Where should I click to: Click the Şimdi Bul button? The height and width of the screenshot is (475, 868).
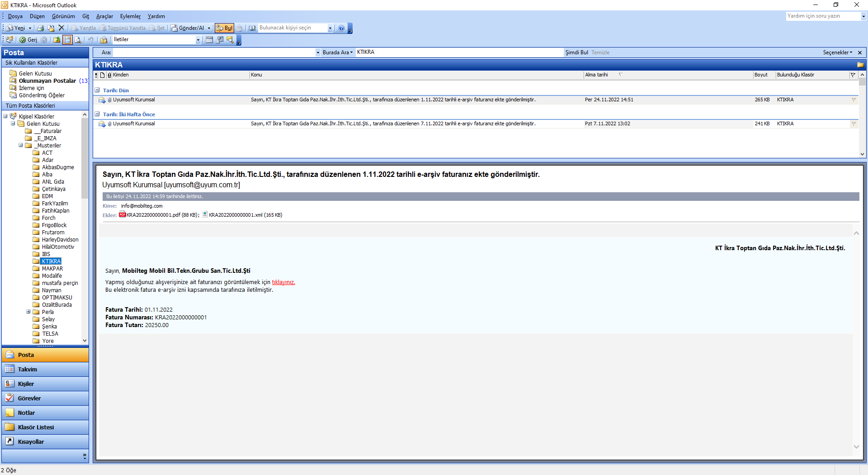point(576,52)
